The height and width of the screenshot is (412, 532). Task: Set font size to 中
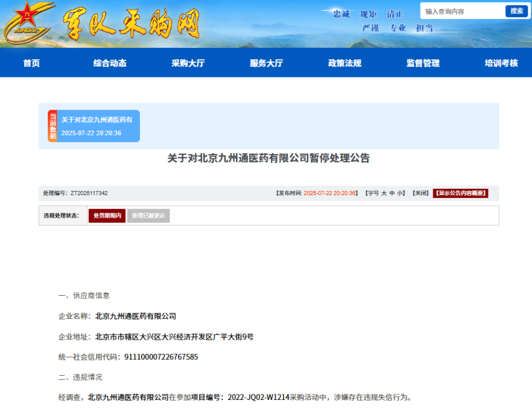pos(392,193)
